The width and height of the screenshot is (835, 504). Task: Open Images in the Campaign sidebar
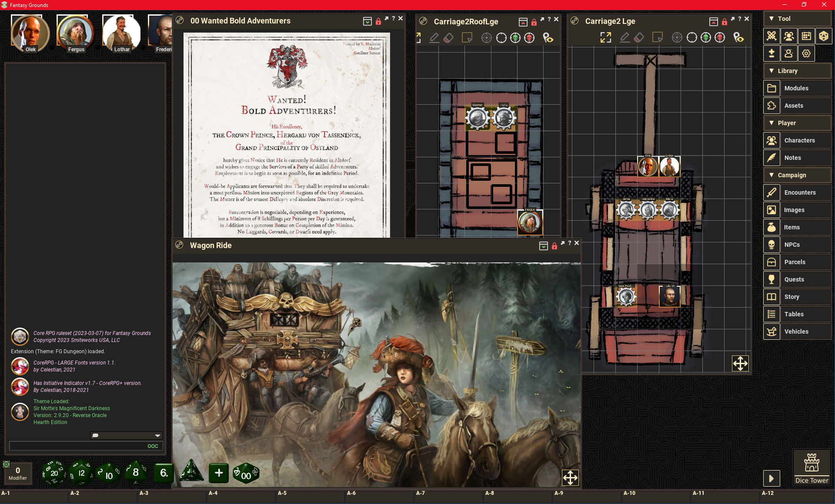point(797,210)
